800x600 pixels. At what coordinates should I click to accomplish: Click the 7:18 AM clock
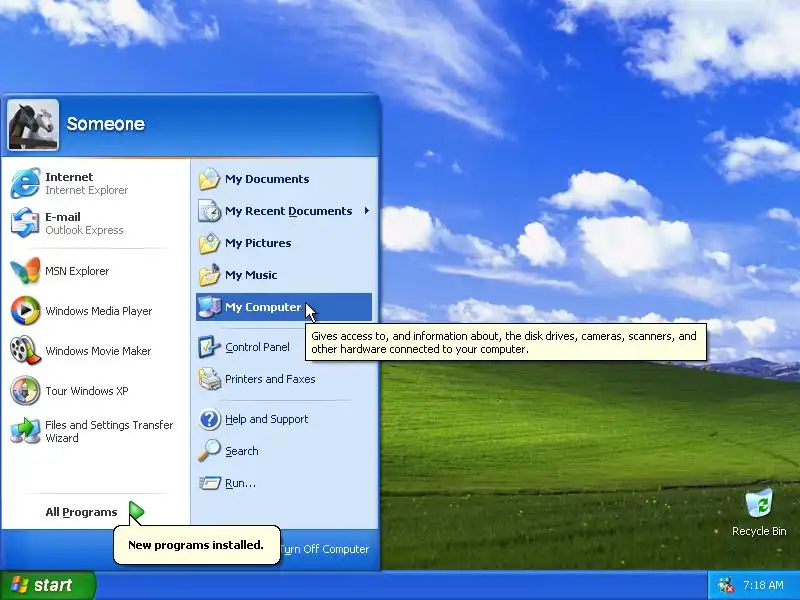[763, 585]
